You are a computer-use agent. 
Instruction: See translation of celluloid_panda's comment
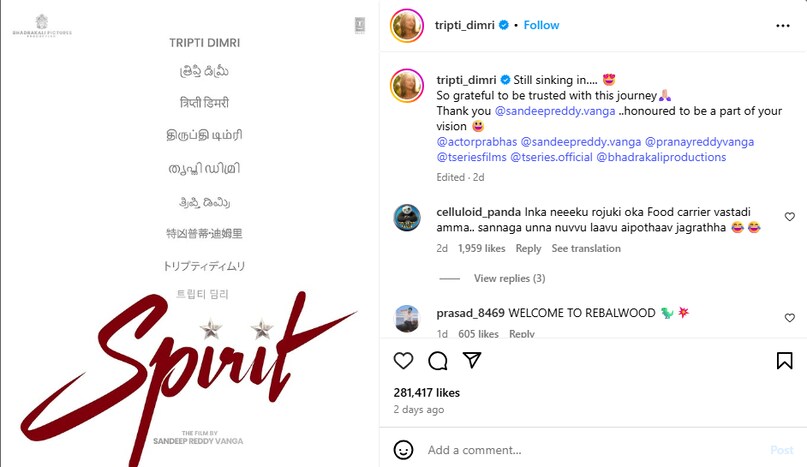coord(586,248)
